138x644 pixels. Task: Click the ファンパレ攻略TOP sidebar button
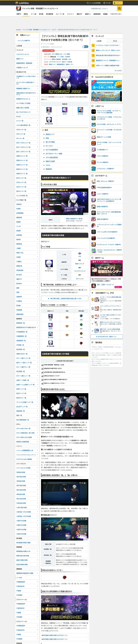point(27,40)
